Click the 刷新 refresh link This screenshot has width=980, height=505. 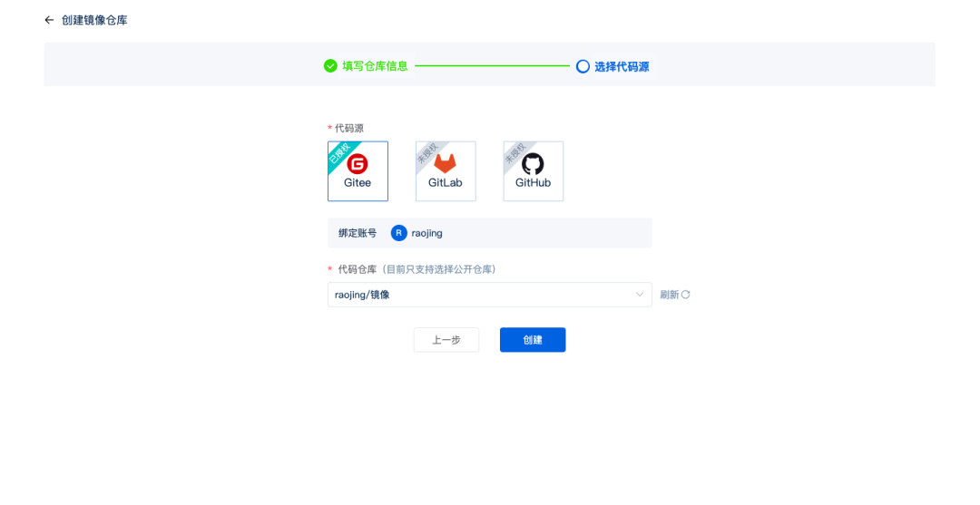(675, 295)
